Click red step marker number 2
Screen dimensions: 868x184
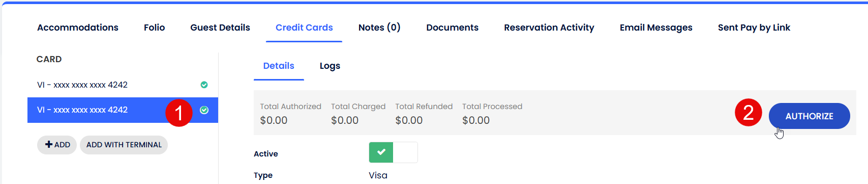coord(749,113)
